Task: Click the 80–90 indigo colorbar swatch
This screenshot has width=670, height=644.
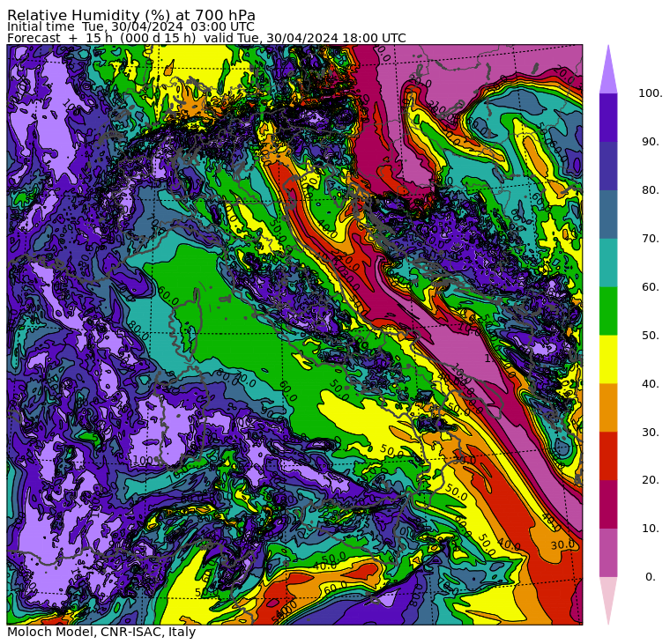Action: [x=608, y=167]
